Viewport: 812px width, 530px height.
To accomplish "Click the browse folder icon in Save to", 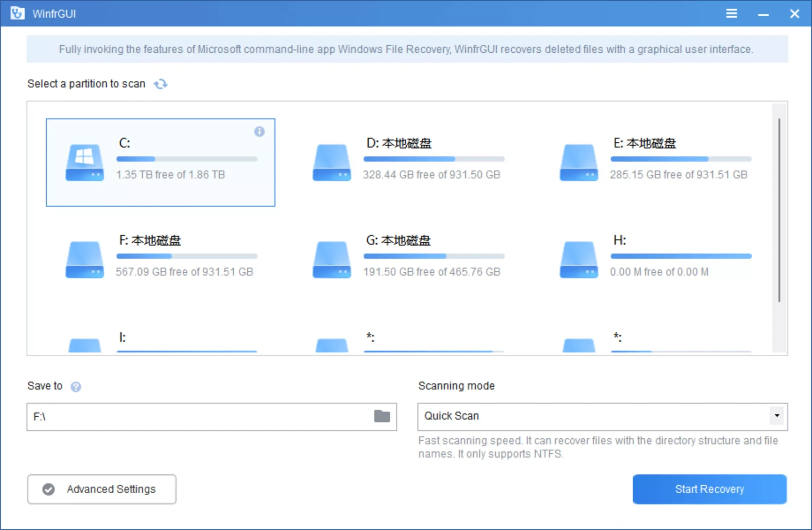I will 382,416.
